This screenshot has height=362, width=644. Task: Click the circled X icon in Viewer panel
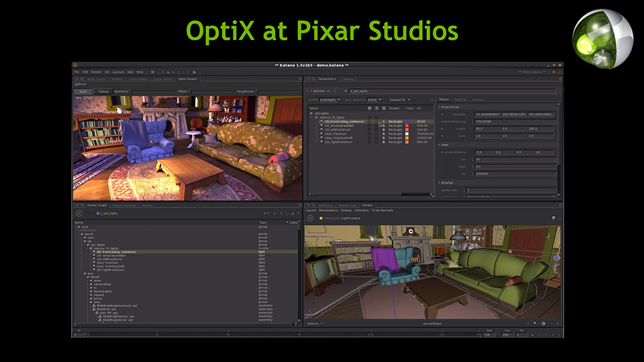point(310,218)
